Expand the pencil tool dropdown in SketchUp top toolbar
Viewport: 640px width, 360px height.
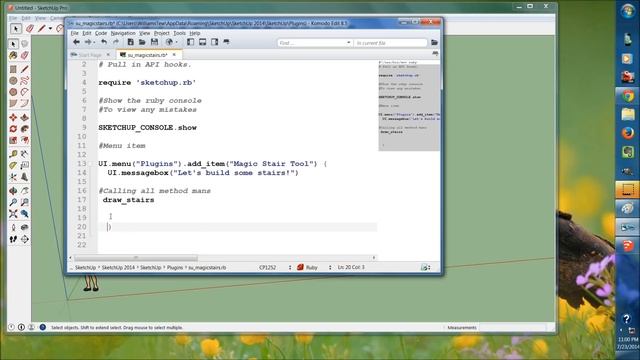click(x=50, y=29)
